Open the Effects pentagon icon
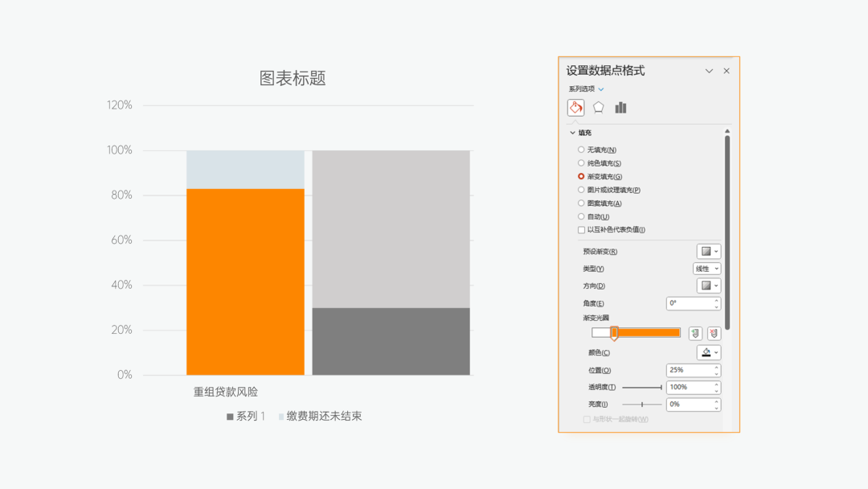 tap(598, 107)
